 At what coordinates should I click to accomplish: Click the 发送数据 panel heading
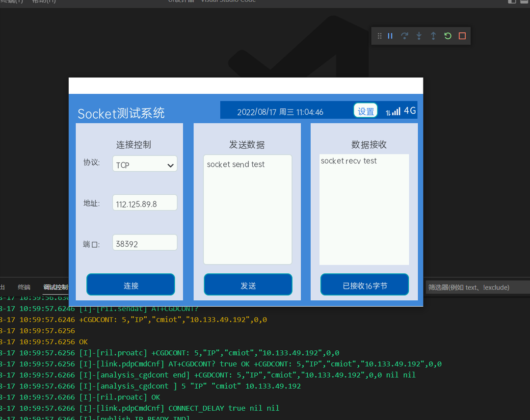[247, 145]
